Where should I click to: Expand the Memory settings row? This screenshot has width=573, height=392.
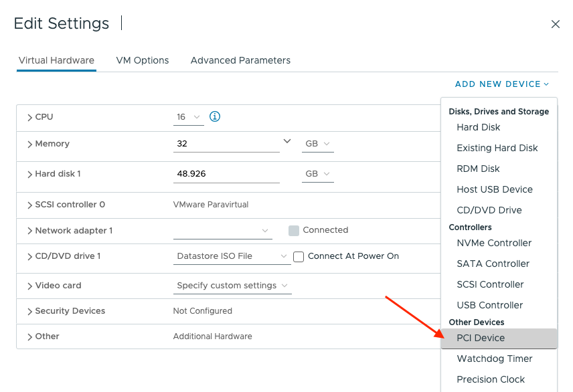coord(30,144)
